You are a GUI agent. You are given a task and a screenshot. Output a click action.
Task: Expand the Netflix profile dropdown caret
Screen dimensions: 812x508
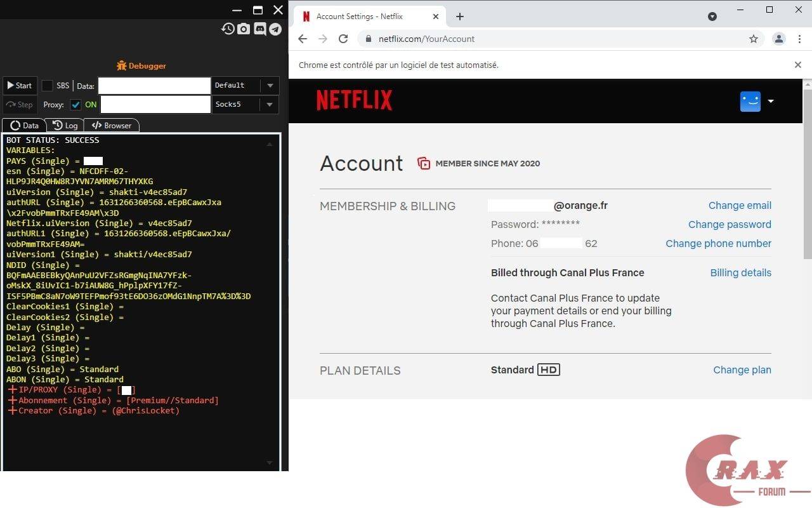pyautogui.click(x=771, y=101)
